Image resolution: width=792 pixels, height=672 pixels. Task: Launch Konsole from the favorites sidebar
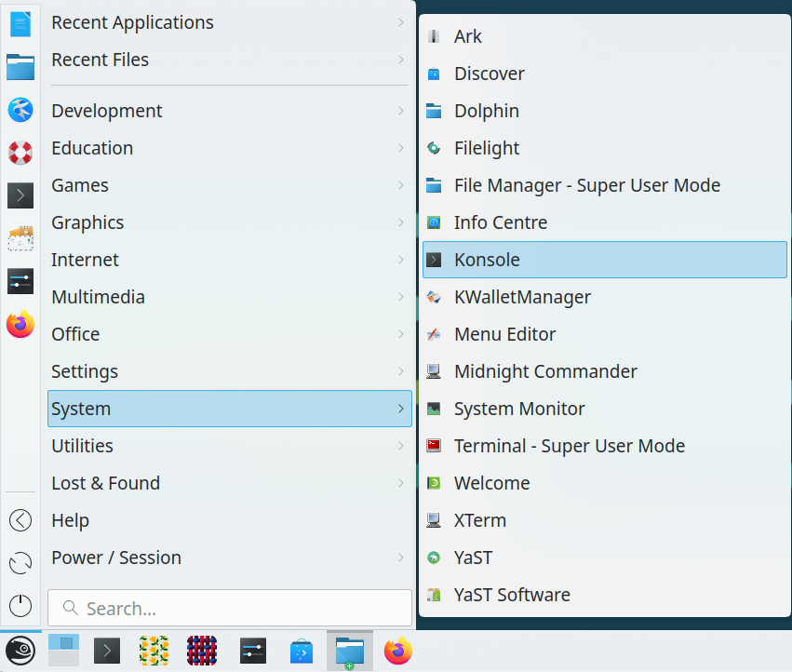[x=20, y=195]
